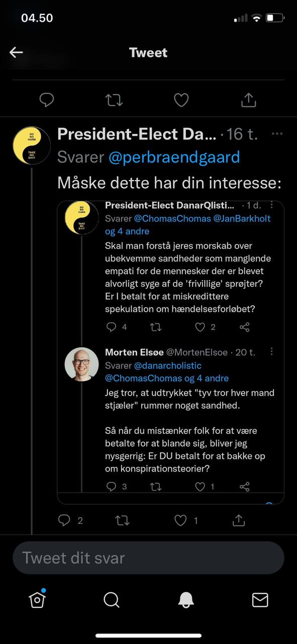Like the top tweet with the heart icon
The image size is (297, 644).
click(x=181, y=100)
